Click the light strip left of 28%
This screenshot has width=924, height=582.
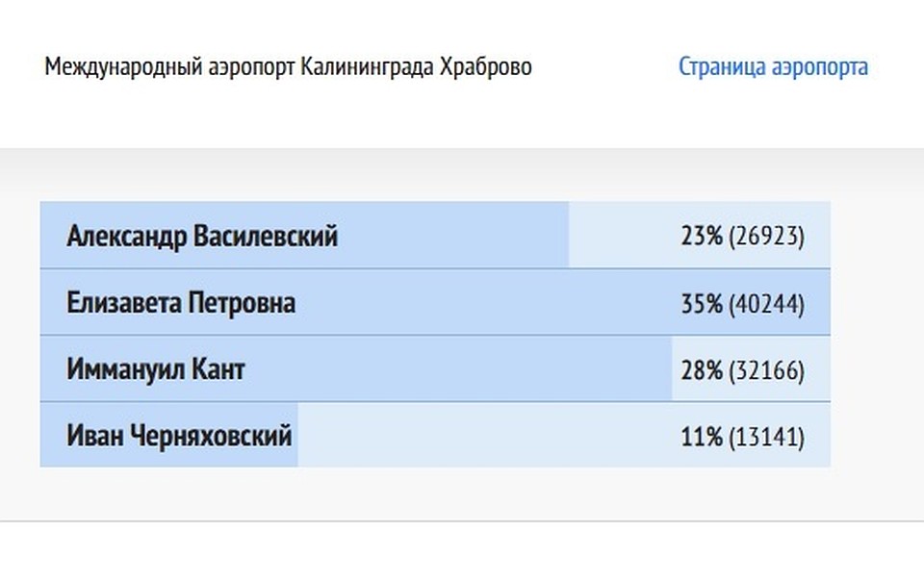pos(676,369)
